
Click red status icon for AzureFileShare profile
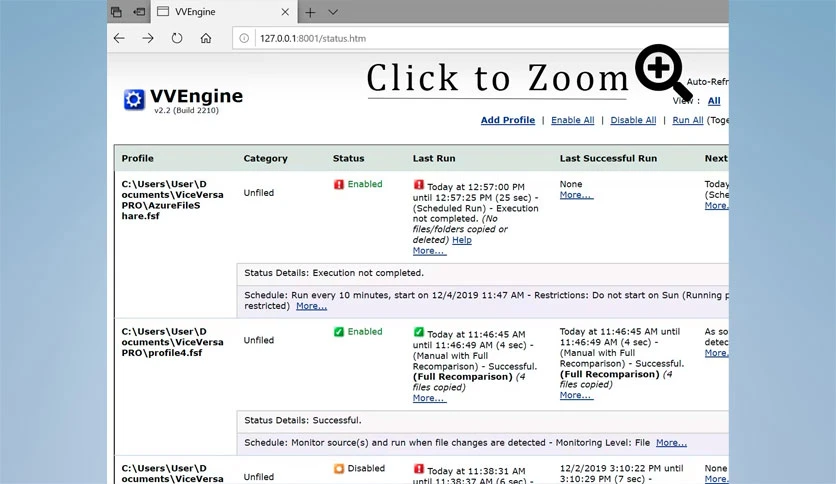point(339,184)
